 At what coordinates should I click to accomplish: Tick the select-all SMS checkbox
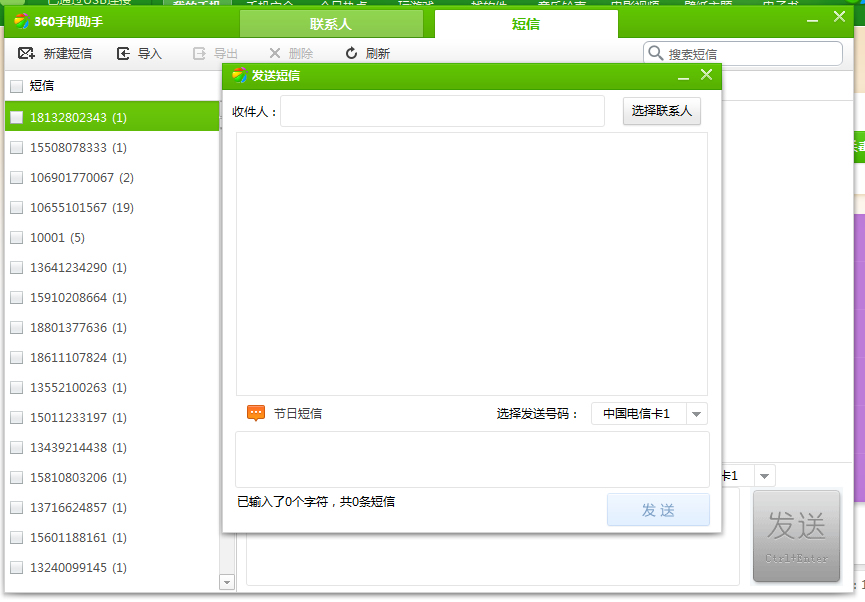pos(17,86)
